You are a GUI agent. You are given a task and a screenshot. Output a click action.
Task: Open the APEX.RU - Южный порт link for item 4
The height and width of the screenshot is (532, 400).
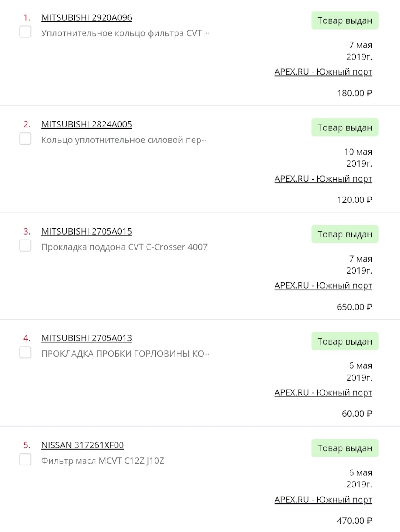323,393
